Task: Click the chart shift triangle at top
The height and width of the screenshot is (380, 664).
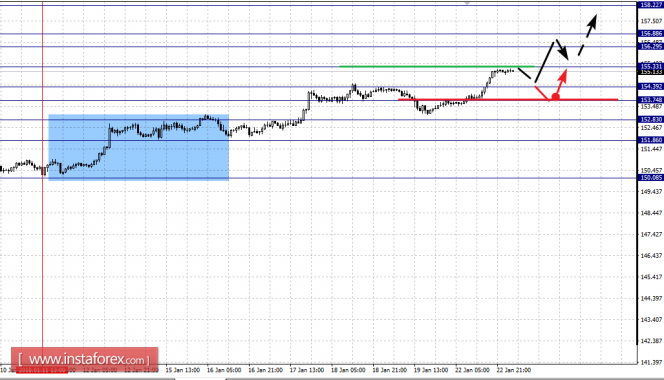Action: coord(467,3)
